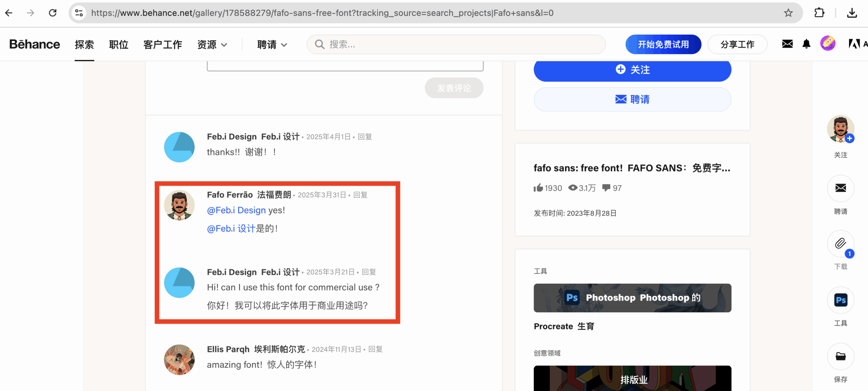Open the @Feb.i 设计 mention link
The width and height of the screenshot is (868, 391).
point(231,229)
